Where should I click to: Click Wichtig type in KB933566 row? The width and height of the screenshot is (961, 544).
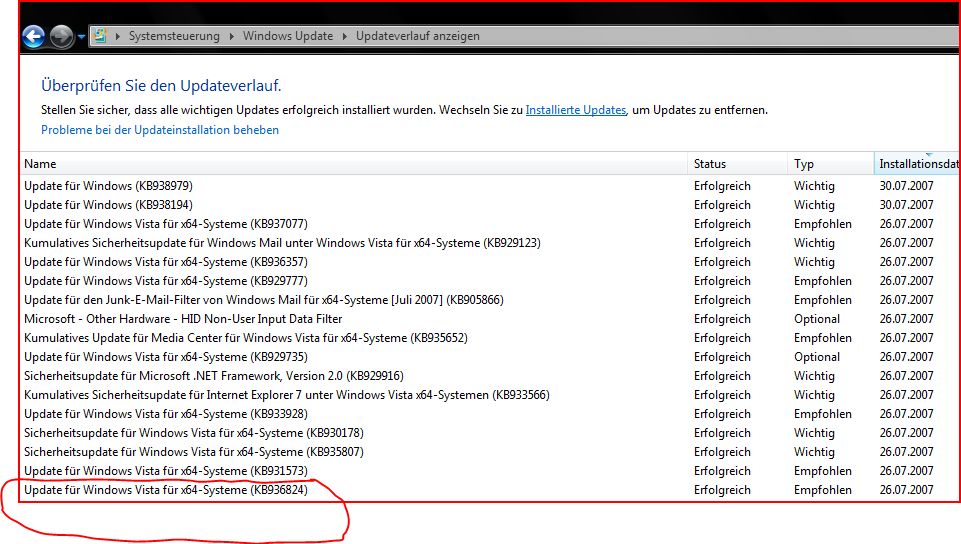point(814,395)
